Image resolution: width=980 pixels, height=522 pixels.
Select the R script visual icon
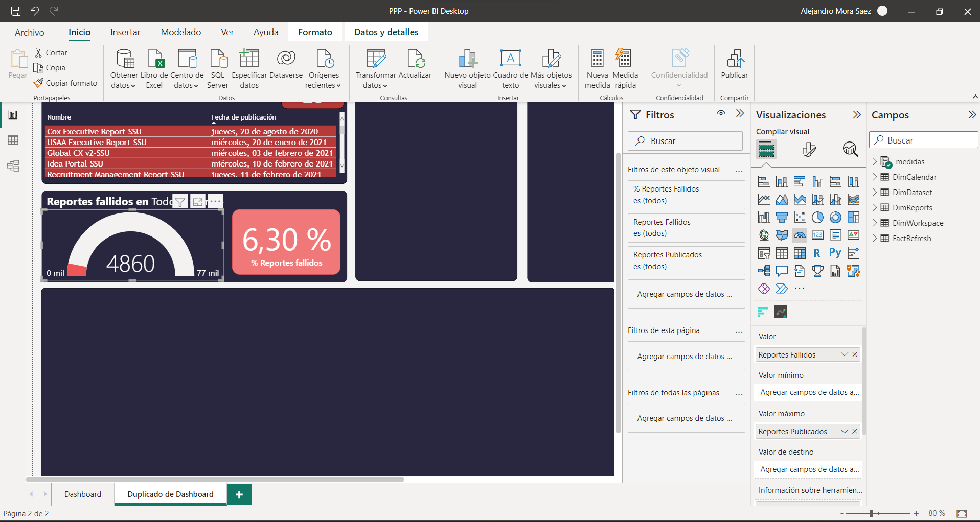coord(817,253)
